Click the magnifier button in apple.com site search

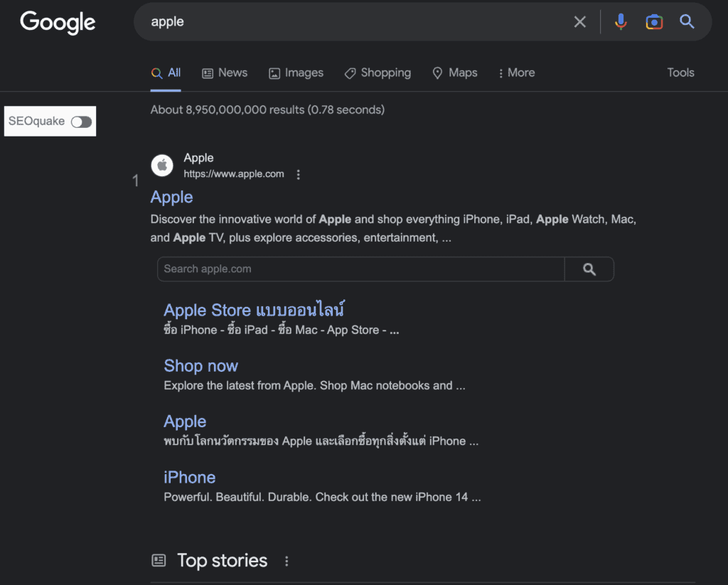coord(589,269)
